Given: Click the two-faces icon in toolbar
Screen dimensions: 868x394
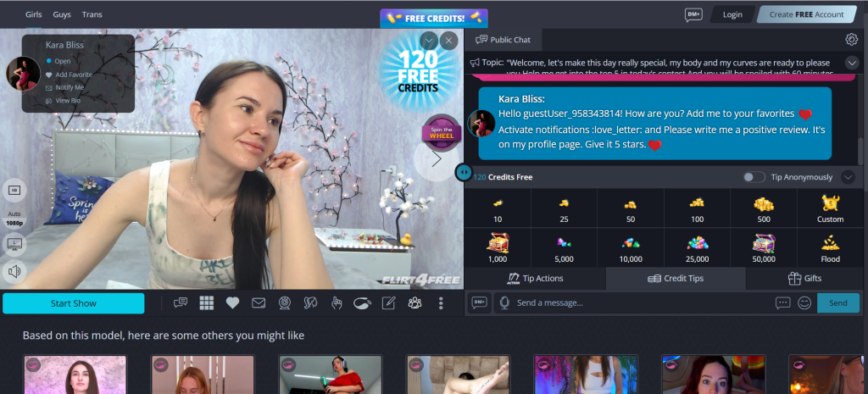Looking at the screenshot, I should point(310,302).
